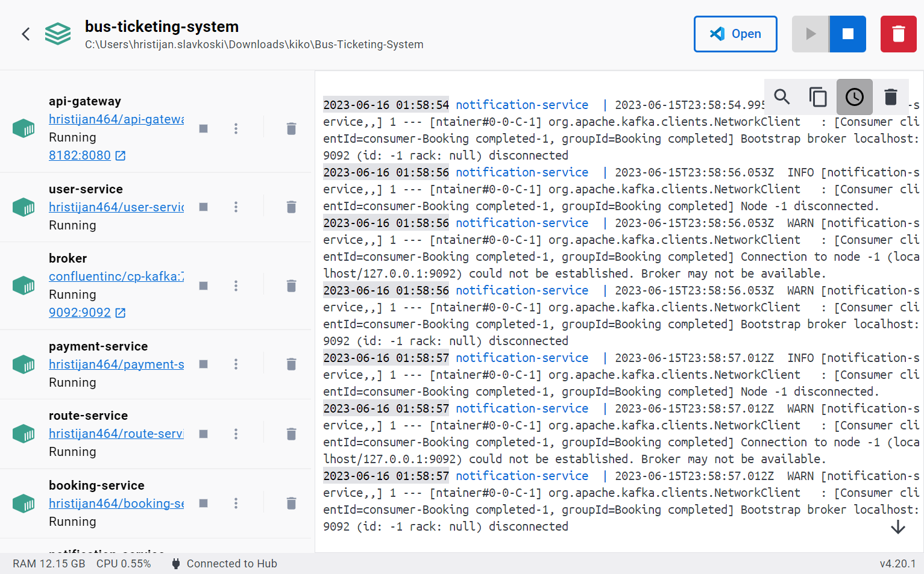Copy logs using the copy icon
This screenshot has width=924, height=574.
click(x=818, y=96)
